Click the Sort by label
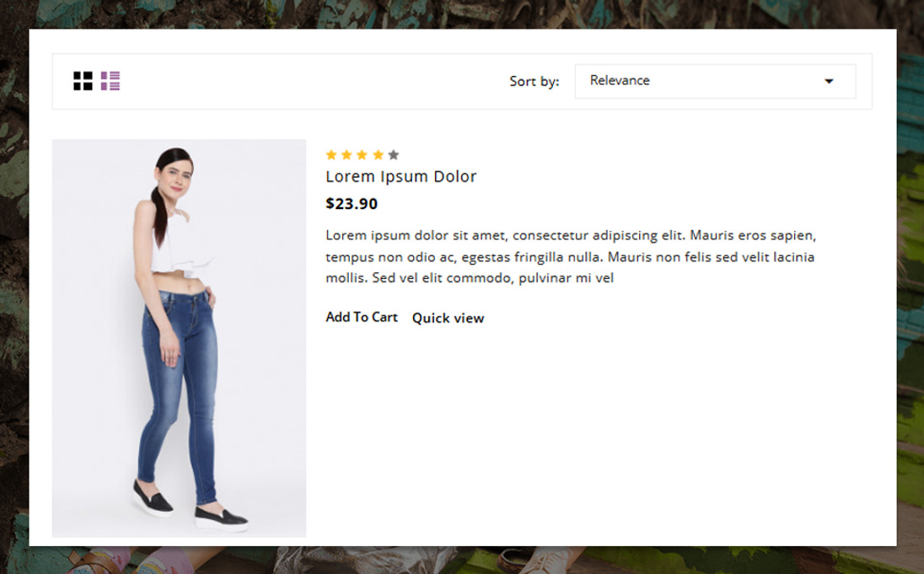Image resolution: width=924 pixels, height=574 pixels. 534,82
